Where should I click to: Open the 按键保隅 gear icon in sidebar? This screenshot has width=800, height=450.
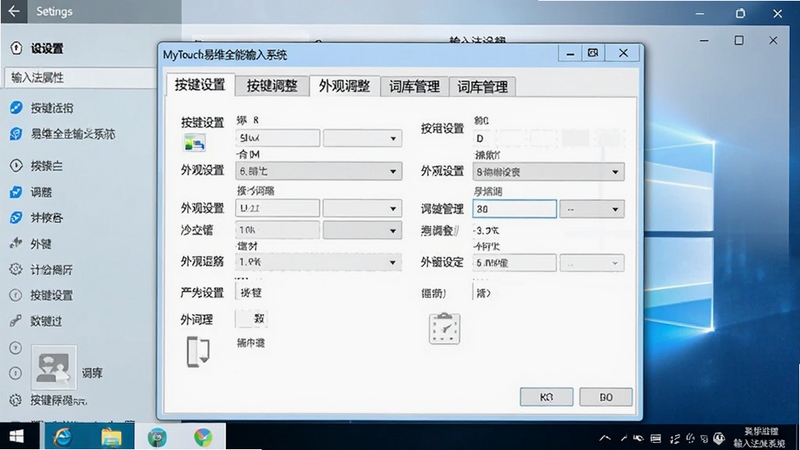tap(16, 400)
